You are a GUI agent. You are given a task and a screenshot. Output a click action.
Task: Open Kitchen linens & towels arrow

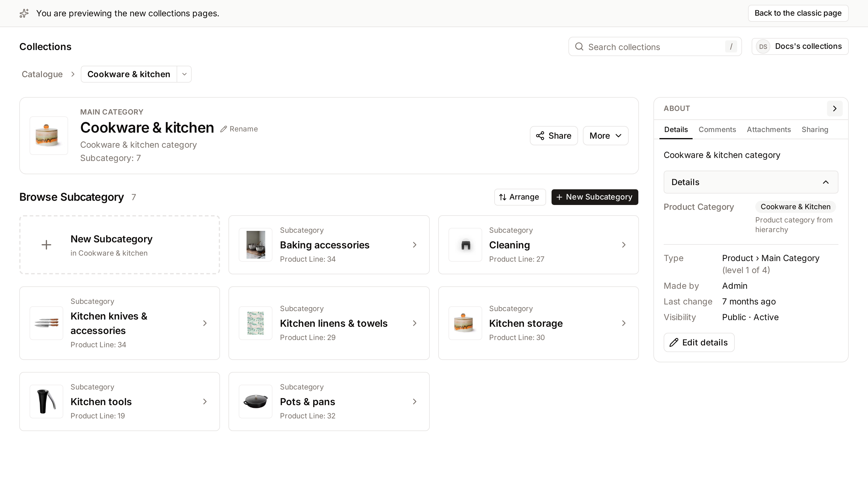415,323
